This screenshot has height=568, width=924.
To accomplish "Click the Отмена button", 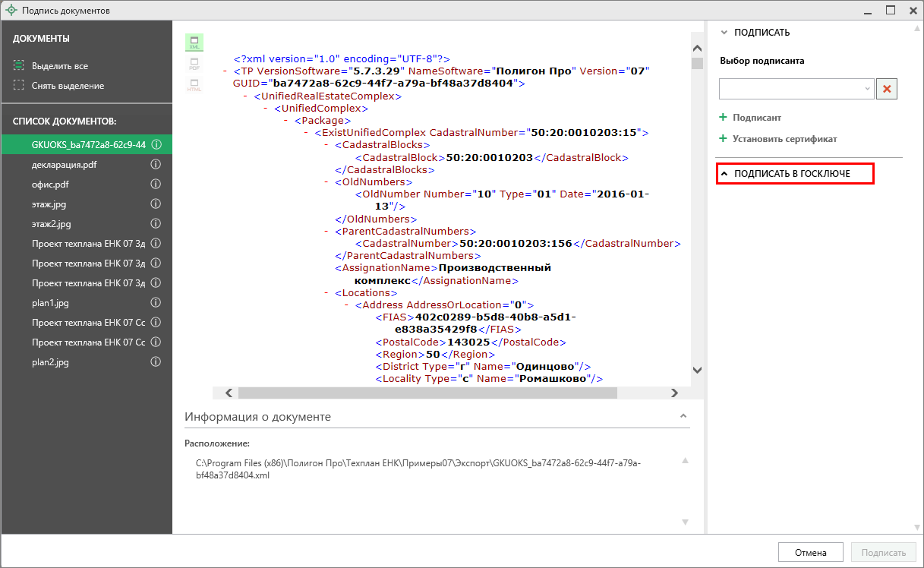I will pyautogui.click(x=810, y=553).
